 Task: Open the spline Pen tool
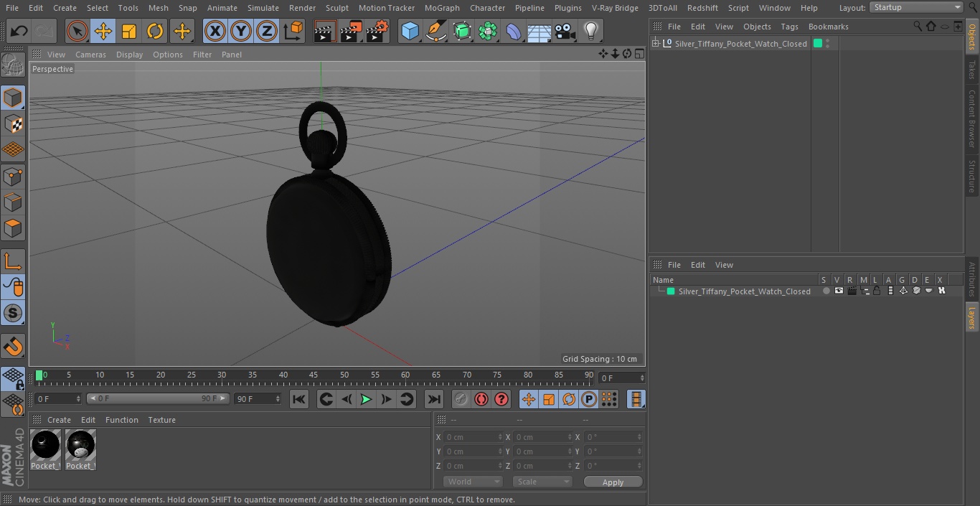point(435,31)
